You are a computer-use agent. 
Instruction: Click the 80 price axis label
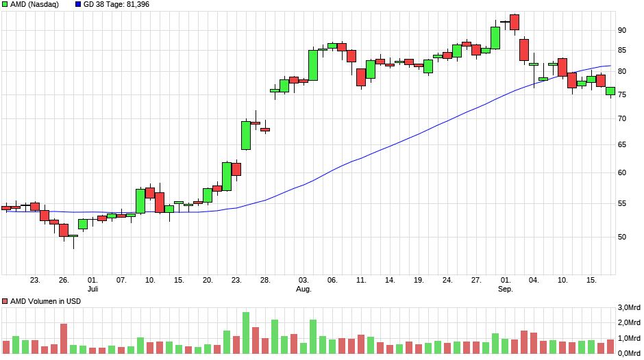(x=622, y=71)
